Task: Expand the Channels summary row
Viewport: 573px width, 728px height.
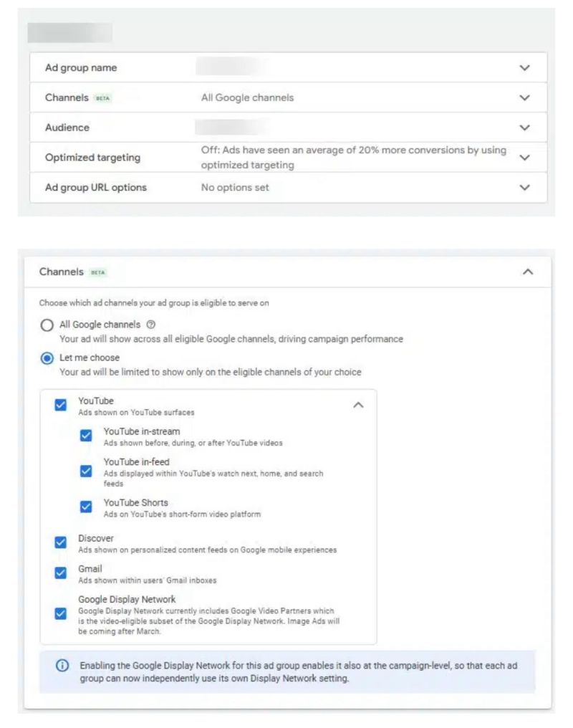Action: pyautogui.click(x=524, y=97)
